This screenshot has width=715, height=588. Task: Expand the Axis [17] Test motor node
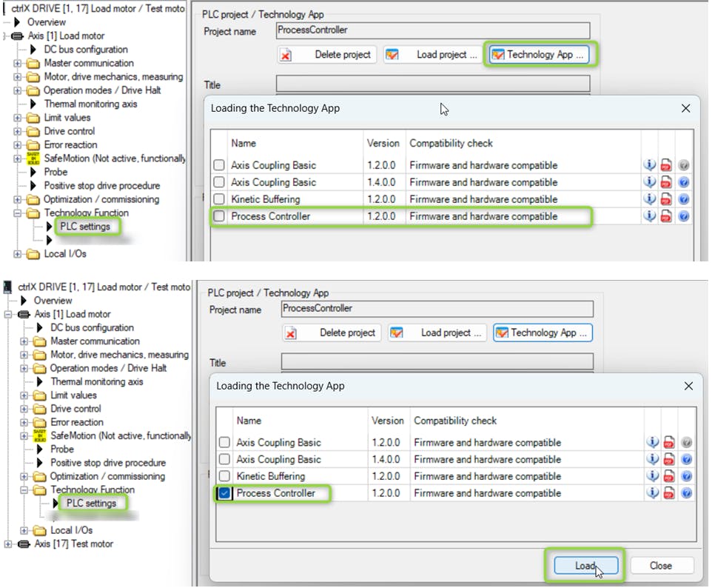tap(9, 544)
